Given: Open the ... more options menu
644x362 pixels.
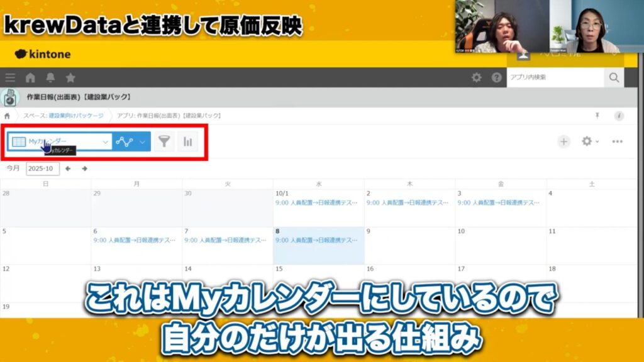Looking at the screenshot, I should click(x=617, y=142).
